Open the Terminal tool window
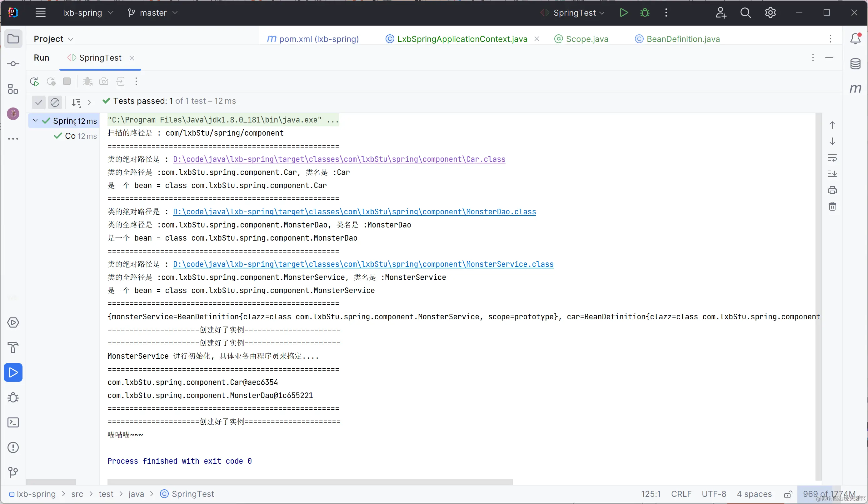868x504 pixels. pyautogui.click(x=13, y=422)
